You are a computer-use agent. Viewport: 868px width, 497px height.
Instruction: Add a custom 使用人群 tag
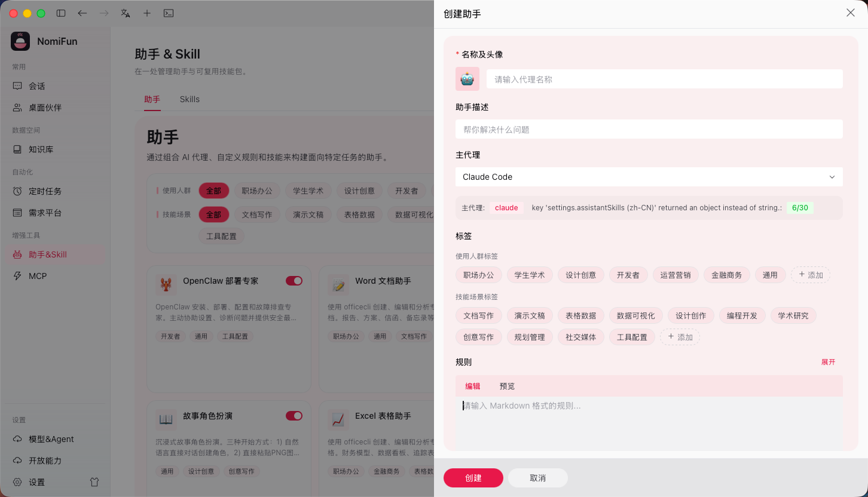point(811,275)
